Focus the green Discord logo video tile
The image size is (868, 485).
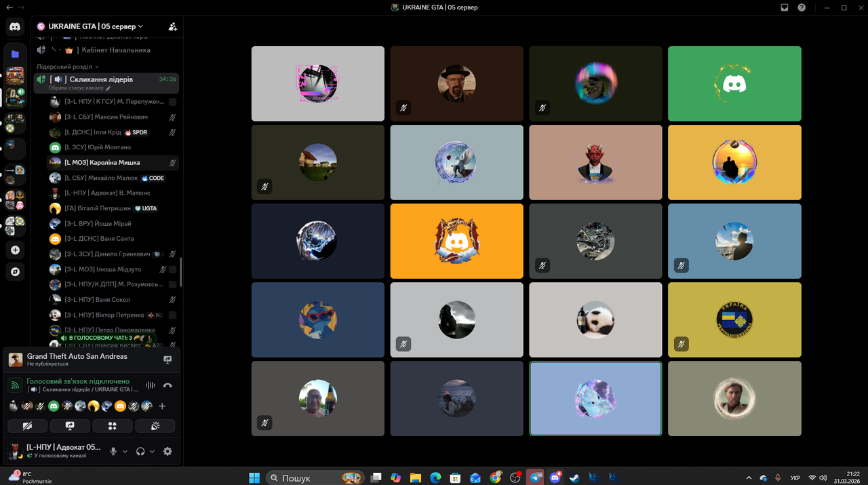coord(734,83)
